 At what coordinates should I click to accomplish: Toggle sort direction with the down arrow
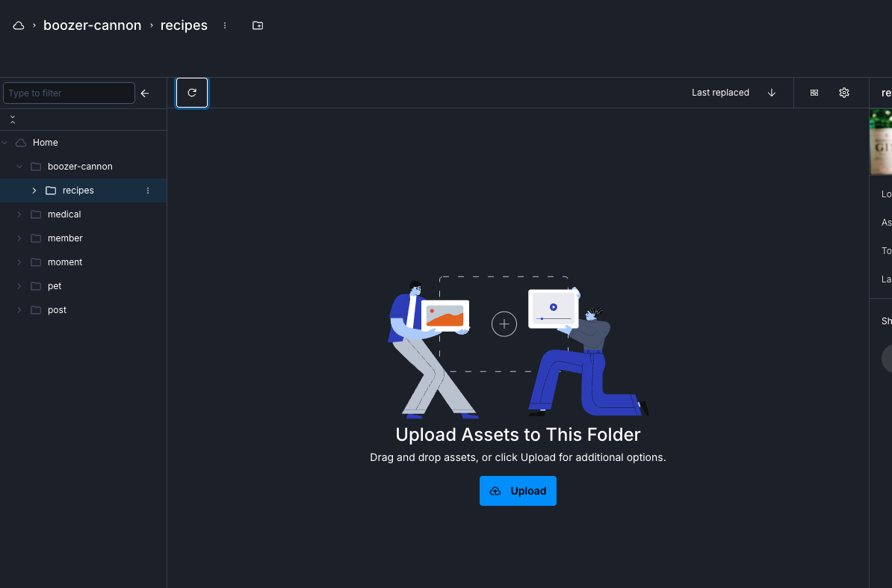tap(772, 93)
